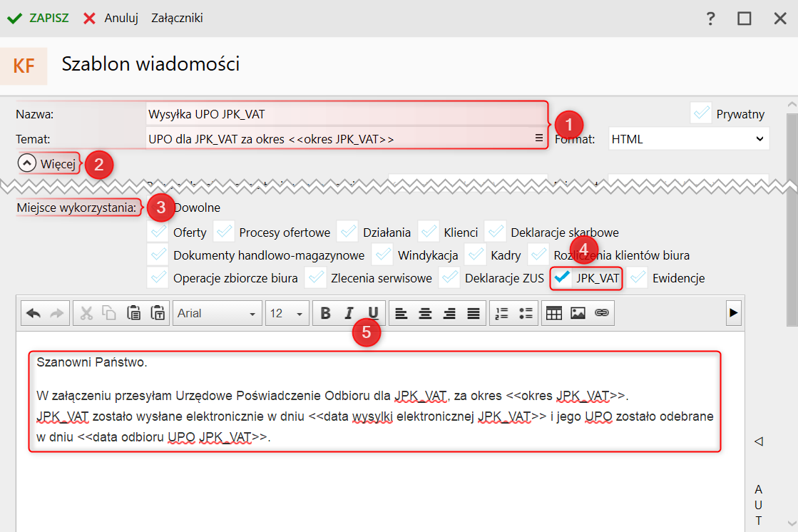Viewport: 798px width, 532px height.
Task: Toggle the Zlecenia serwisowe checkbox
Action: [315, 277]
